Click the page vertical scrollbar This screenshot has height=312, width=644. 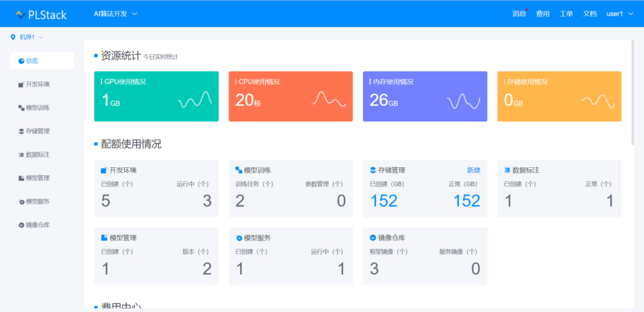tap(632, 92)
